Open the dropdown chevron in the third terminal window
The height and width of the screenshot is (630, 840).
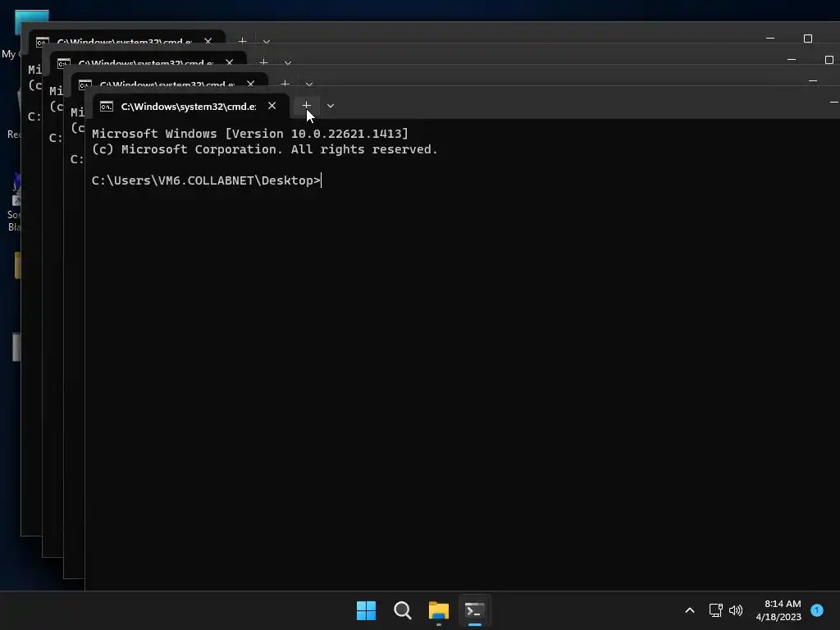[288, 62]
